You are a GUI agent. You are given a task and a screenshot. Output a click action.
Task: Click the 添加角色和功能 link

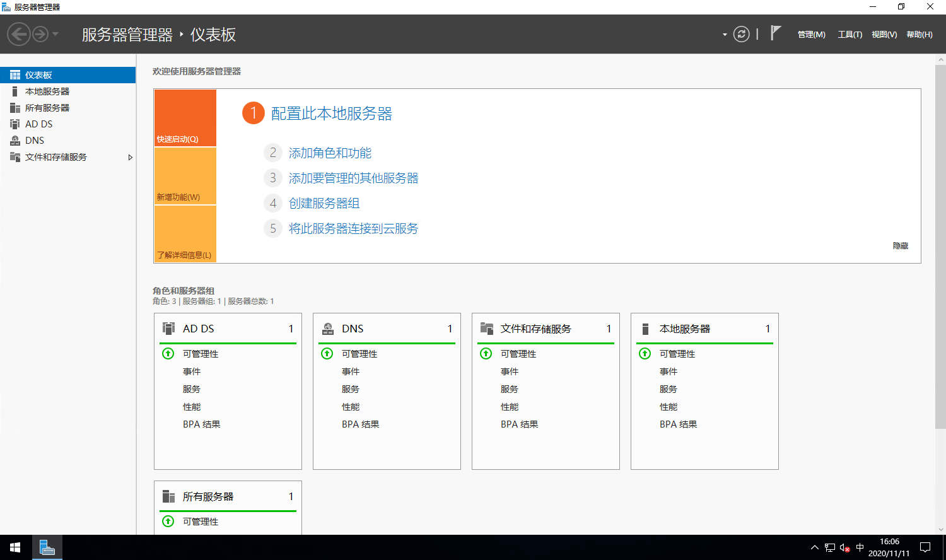tap(330, 153)
